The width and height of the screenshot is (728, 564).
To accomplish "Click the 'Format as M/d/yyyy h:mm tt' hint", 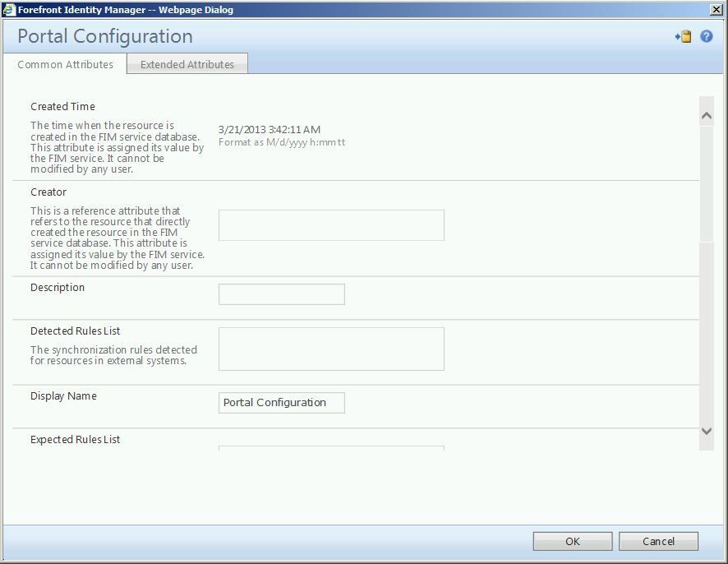I will pos(282,142).
